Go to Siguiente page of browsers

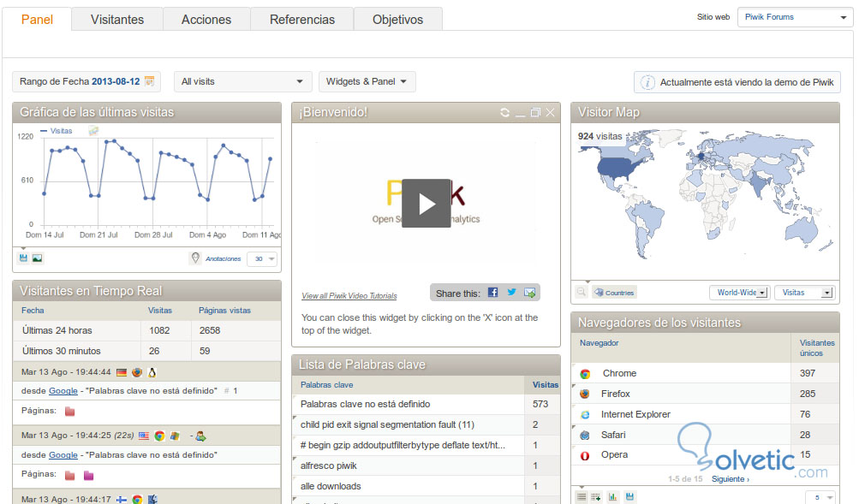[731, 479]
